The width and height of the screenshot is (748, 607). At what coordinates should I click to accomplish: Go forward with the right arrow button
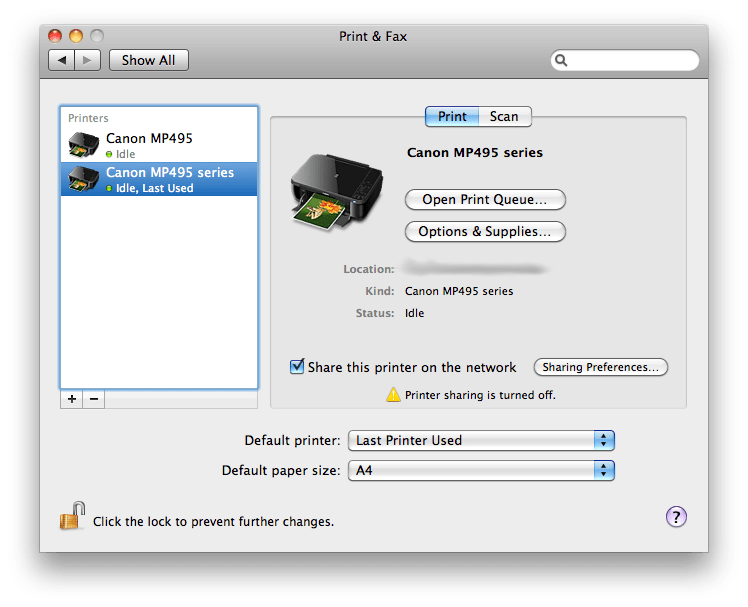(87, 60)
